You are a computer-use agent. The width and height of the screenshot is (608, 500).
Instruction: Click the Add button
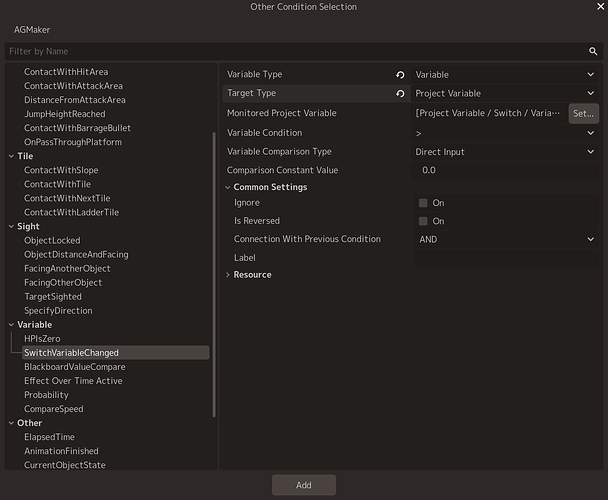coord(304,485)
